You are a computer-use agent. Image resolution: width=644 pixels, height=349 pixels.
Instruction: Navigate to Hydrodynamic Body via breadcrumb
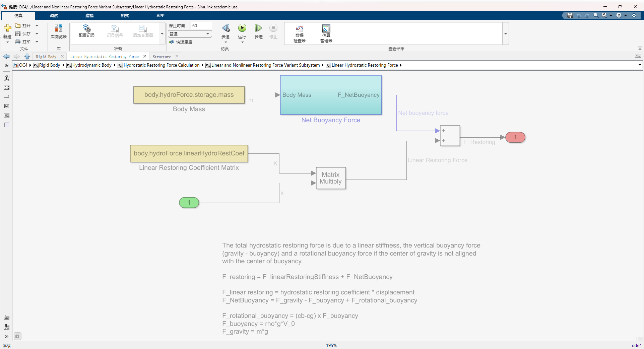tap(91, 65)
